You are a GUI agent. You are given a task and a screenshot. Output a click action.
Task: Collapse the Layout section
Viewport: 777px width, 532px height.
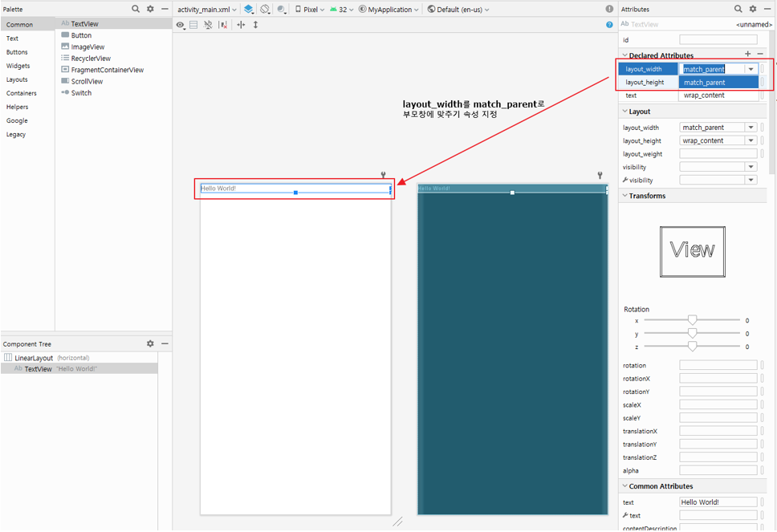pos(624,112)
